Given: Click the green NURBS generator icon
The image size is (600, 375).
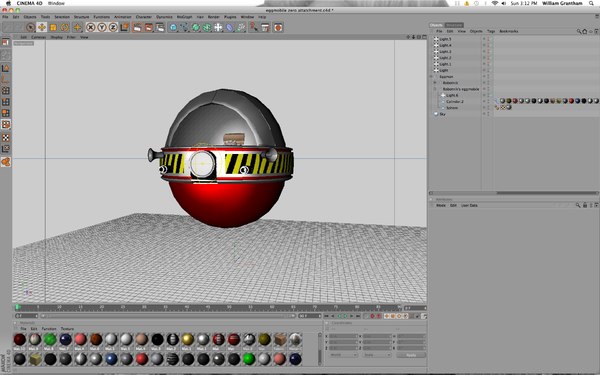Looking at the screenshot, I should 196,27.
